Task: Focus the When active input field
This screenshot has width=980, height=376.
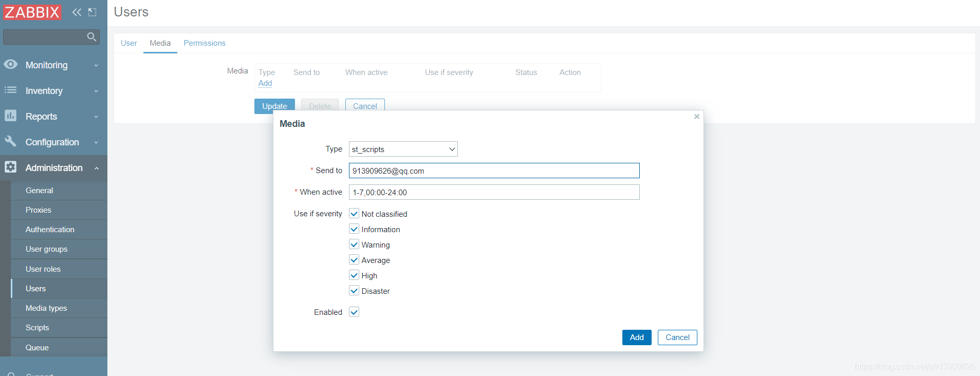Action: 494,192
